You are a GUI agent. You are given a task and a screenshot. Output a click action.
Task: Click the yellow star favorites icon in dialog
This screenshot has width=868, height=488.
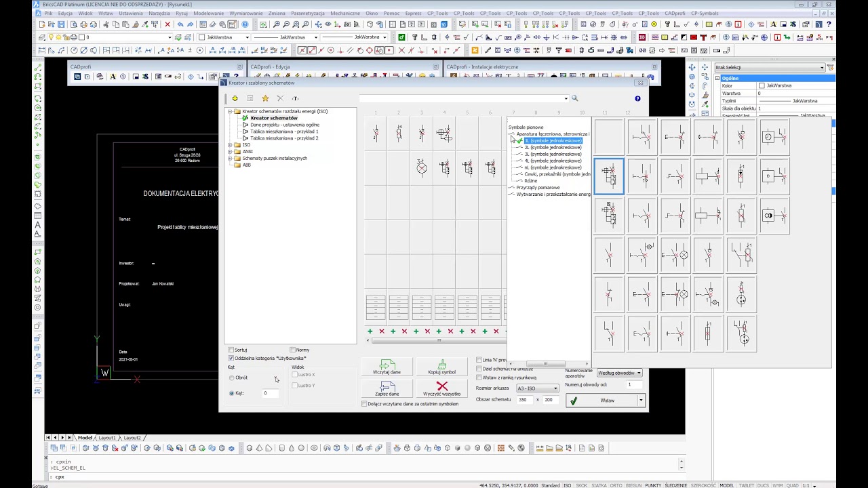(x=265, y=98)
